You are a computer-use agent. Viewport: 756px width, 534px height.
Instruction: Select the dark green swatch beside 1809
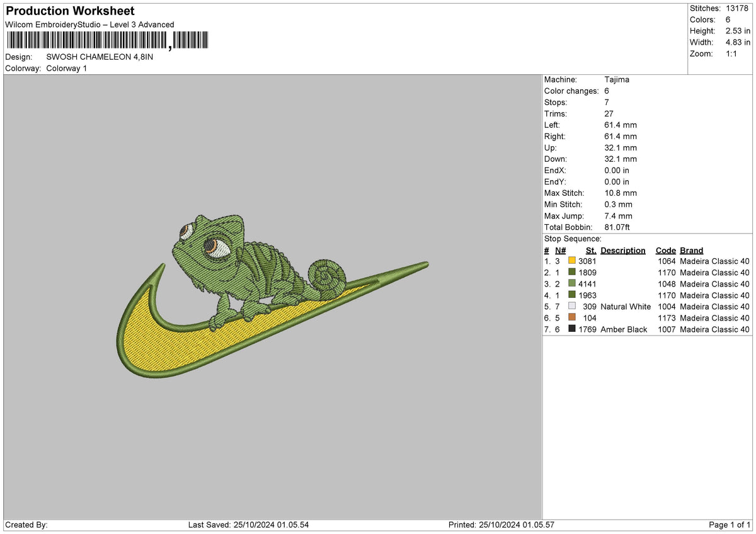click(572, 272)
